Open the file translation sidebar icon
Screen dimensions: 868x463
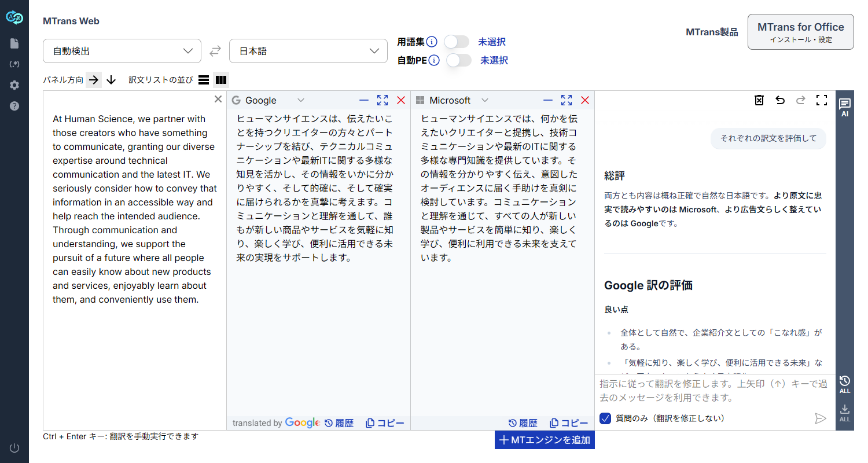[x=14, y=43]
